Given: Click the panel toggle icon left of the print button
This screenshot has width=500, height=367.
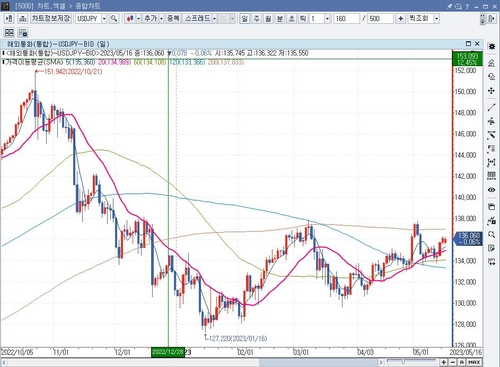Looking at the screenshot, I should [x=9, y=19].
